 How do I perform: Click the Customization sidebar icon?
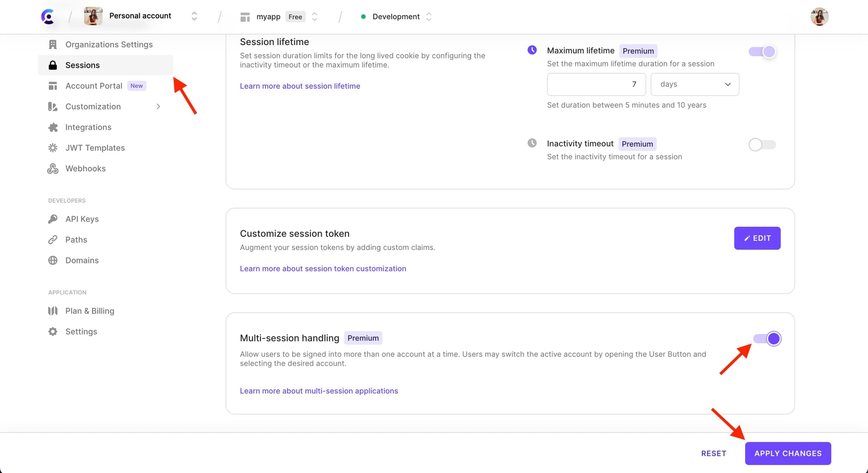click(53, 106)
